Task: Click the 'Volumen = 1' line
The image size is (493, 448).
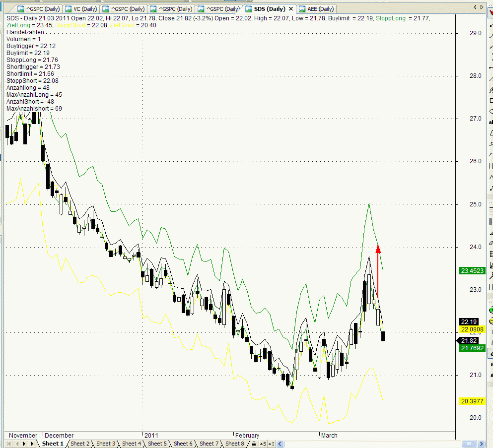Action: pyautogui.click(x=23, y=39)
